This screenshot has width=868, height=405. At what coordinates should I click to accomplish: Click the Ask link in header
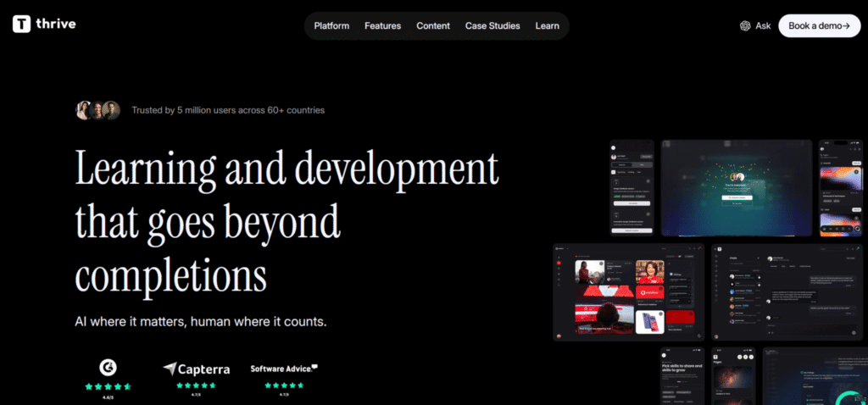pos(763,26)
